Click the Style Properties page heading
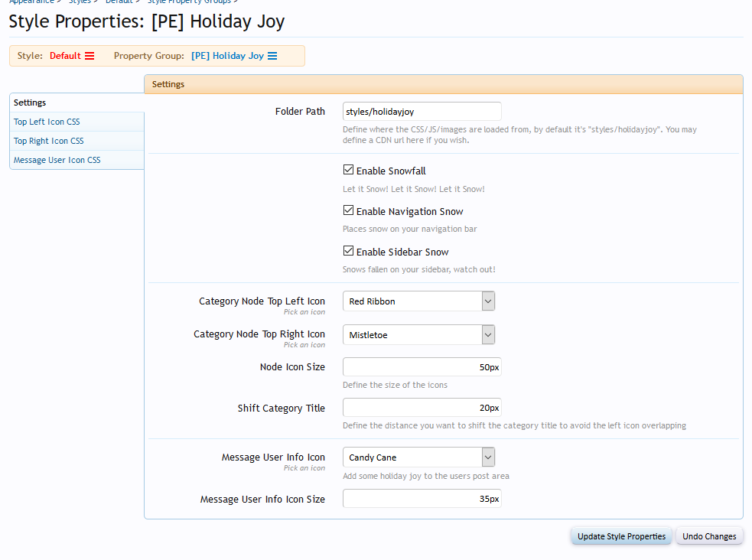Screen dimensions: 752x560 click(x=147, y=21)
